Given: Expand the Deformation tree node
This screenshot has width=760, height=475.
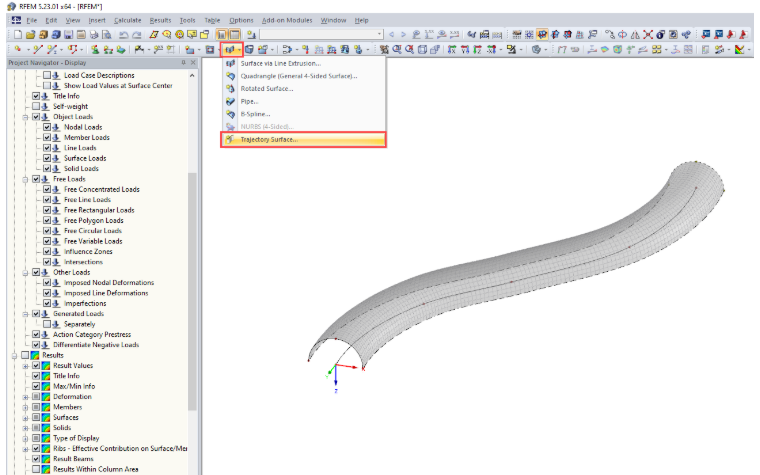Looking at the screenshot, I should pyautogui.click(x=25, y=396).
